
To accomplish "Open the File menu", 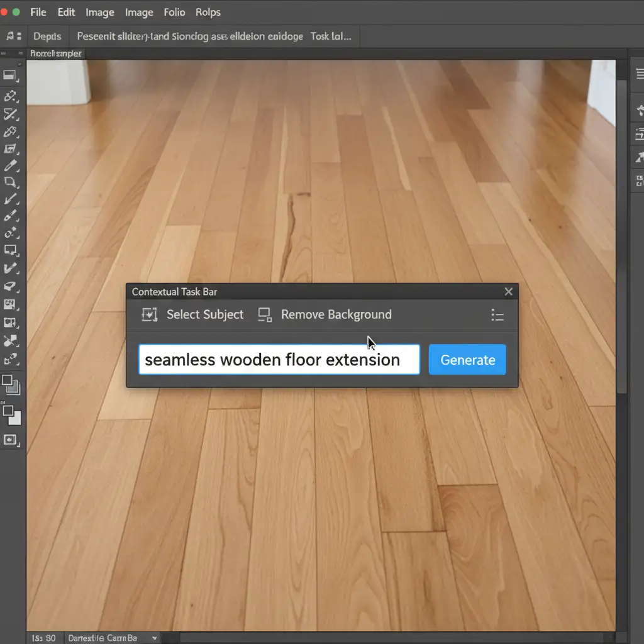I will click(x=38, y=12).
